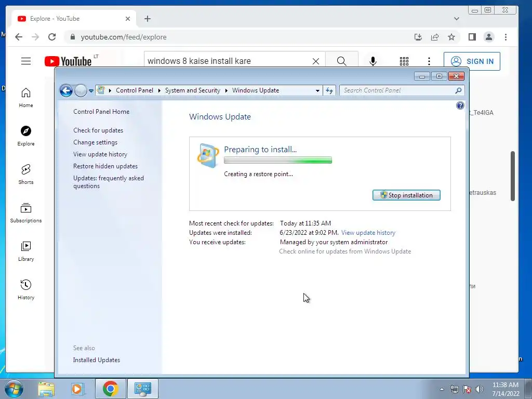Close the Explore - YouTube tab
The width and height of the screenshot is (532, 399).
click(128, 19)
